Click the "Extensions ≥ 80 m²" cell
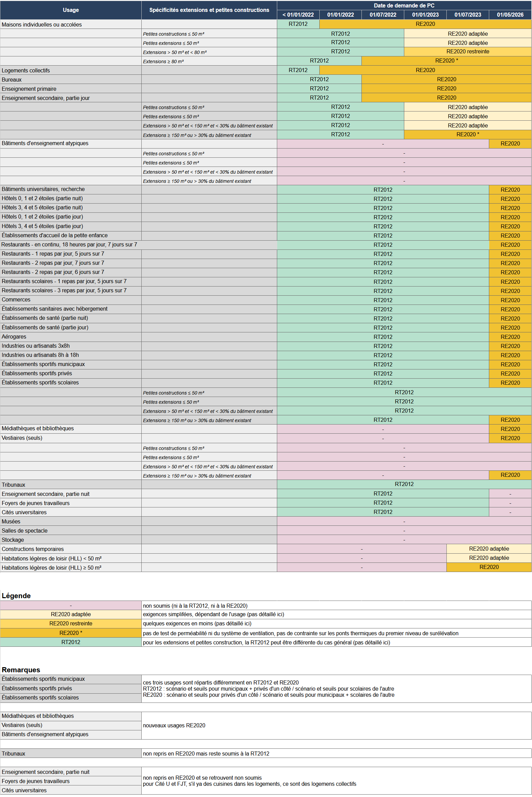Image resolution: width=532 pixels, height=797 pixels. click(x=209, y=61)
